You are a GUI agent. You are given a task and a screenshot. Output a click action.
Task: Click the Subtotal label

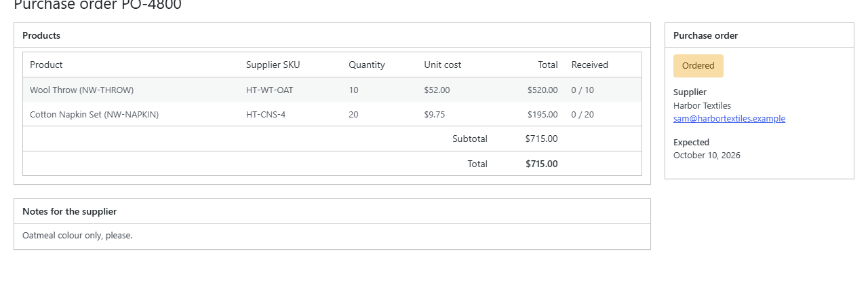point(470,139)
